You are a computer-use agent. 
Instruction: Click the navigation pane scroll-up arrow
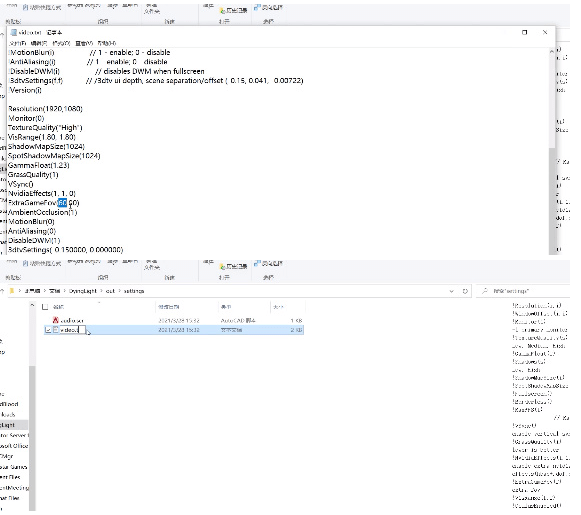(32, 305)
